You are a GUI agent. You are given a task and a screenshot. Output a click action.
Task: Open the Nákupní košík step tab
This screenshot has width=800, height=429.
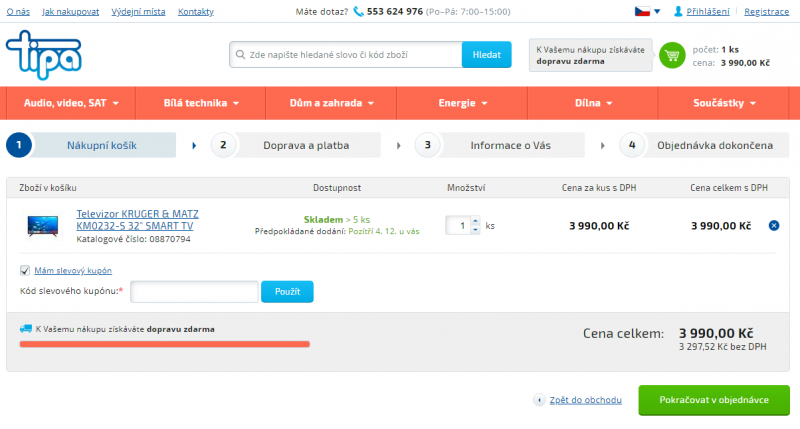[x=102, y=145]
